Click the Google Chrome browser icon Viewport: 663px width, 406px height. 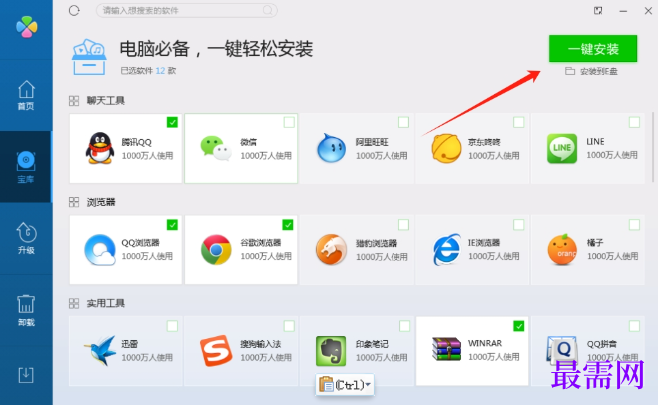click(x=216, y=250)
